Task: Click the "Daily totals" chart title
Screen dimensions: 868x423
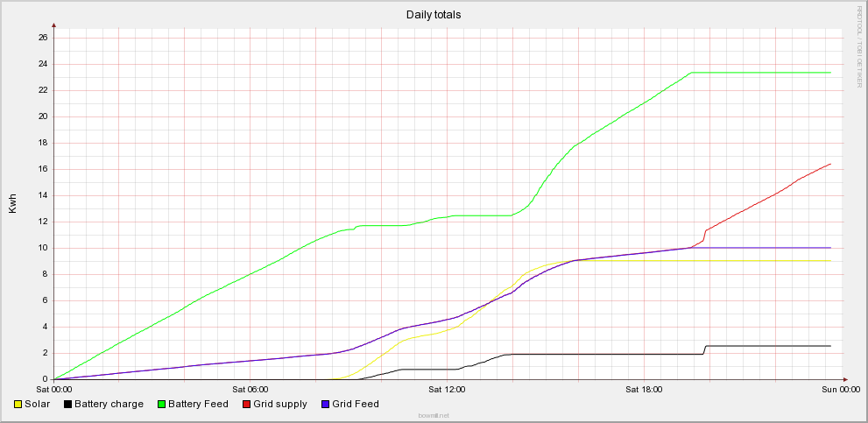Action: [x=434, y=15]
